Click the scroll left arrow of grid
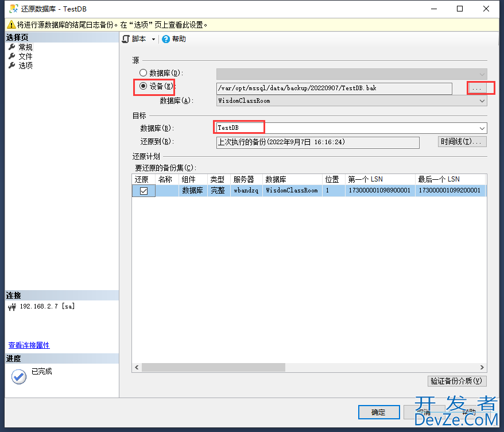504x432 pixels. pos(137,367)
